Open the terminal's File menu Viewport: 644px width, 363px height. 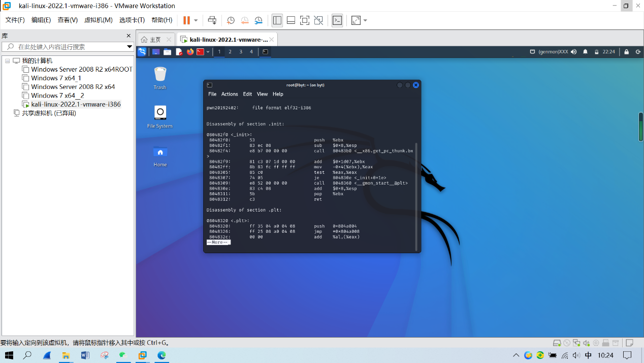[x=212, y=94]
